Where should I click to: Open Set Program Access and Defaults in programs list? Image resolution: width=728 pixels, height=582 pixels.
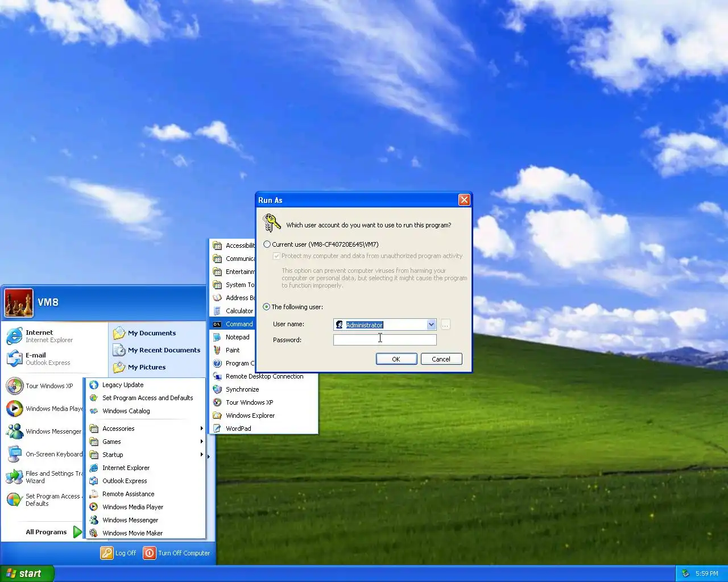[146, 398]
